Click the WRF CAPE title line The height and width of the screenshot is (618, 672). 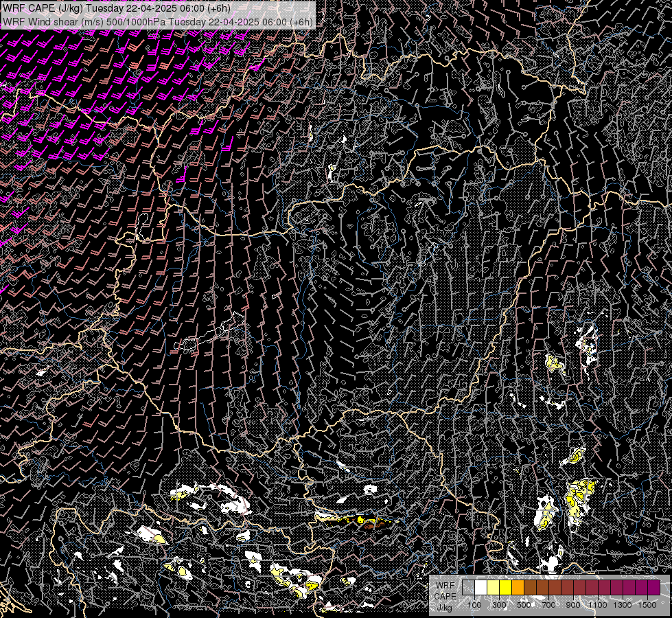coord(117,8)
